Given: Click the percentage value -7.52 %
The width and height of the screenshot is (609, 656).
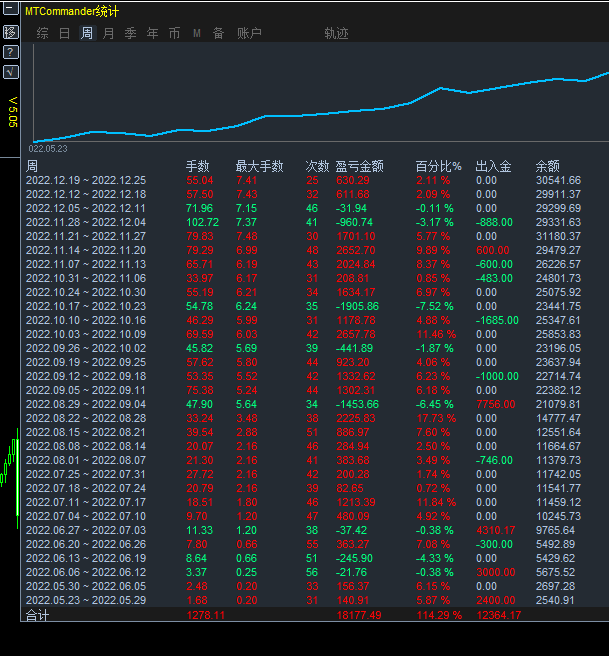Looking at the screenshot, I should pos(435,306).
